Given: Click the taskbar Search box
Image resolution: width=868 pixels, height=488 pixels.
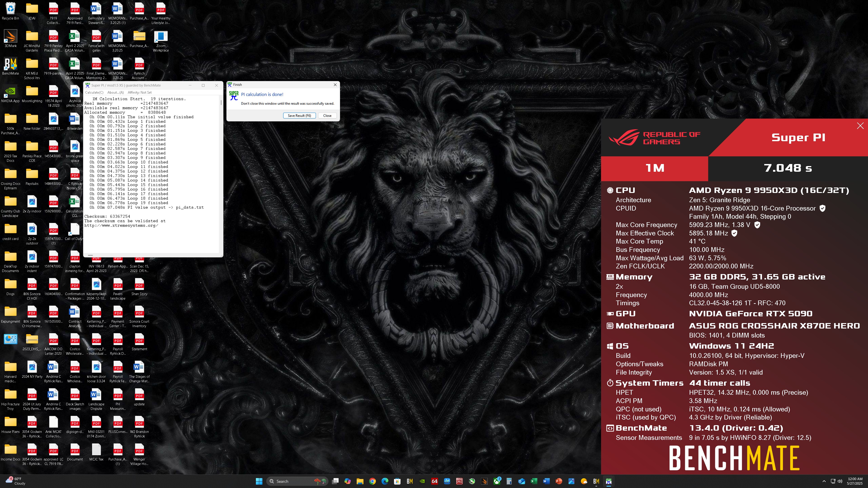Looking at the screenshot, I should click(297, 481).
